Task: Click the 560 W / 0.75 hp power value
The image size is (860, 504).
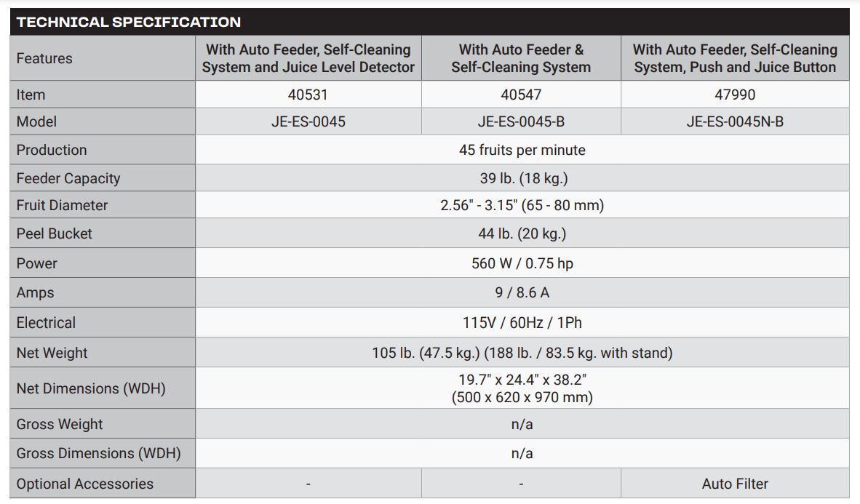Action: [522, 263]
